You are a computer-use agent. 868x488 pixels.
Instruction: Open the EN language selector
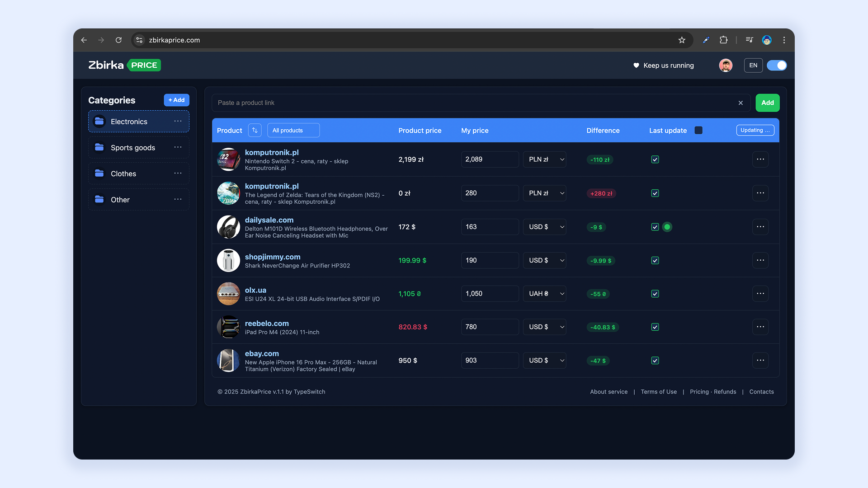click(753, 66)
